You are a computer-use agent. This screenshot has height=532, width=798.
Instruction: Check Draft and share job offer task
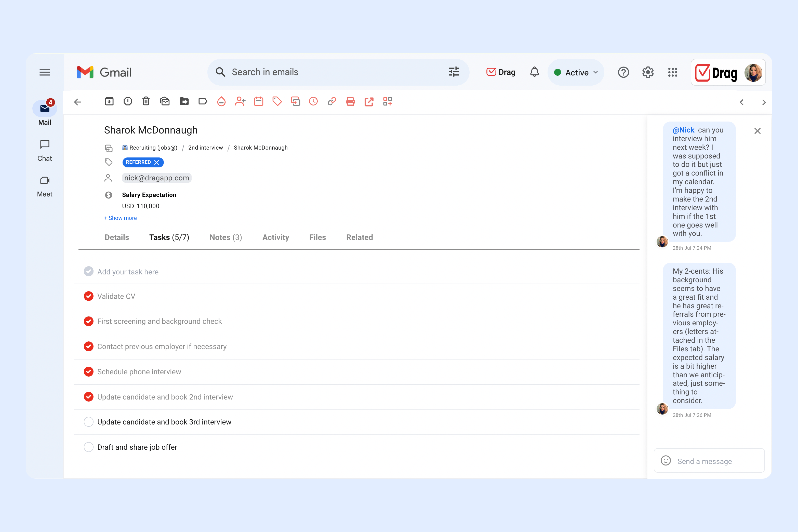pyautogui.click(x=89, y=447)
